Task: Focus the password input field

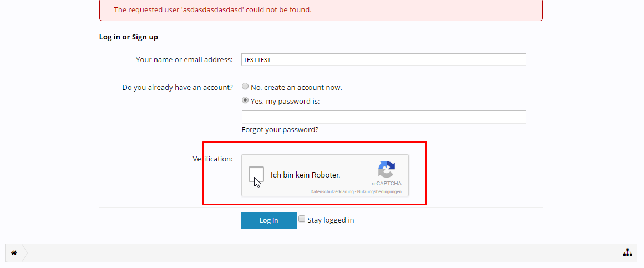Action: pyautogui.click(x=384, y=117)
